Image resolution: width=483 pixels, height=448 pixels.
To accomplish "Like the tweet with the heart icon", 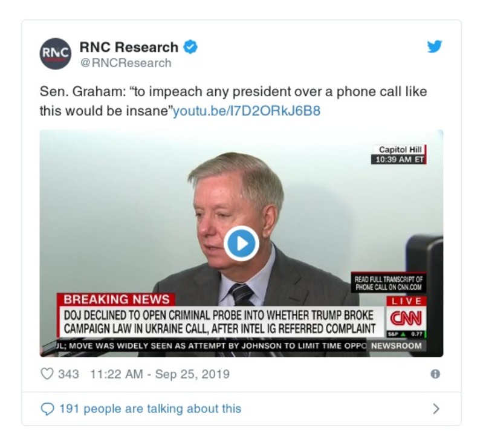I will [47, 374].
